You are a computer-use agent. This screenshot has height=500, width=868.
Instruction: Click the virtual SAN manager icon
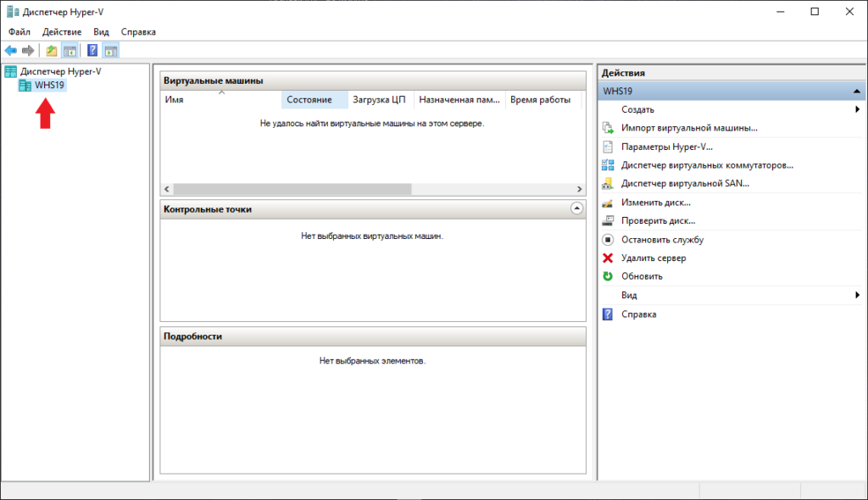click(608, 183)
